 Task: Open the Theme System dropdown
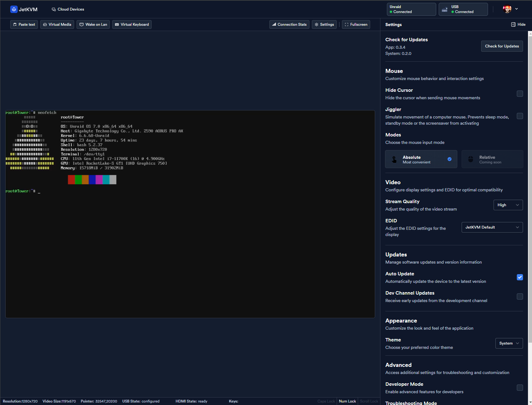point(509,343)
